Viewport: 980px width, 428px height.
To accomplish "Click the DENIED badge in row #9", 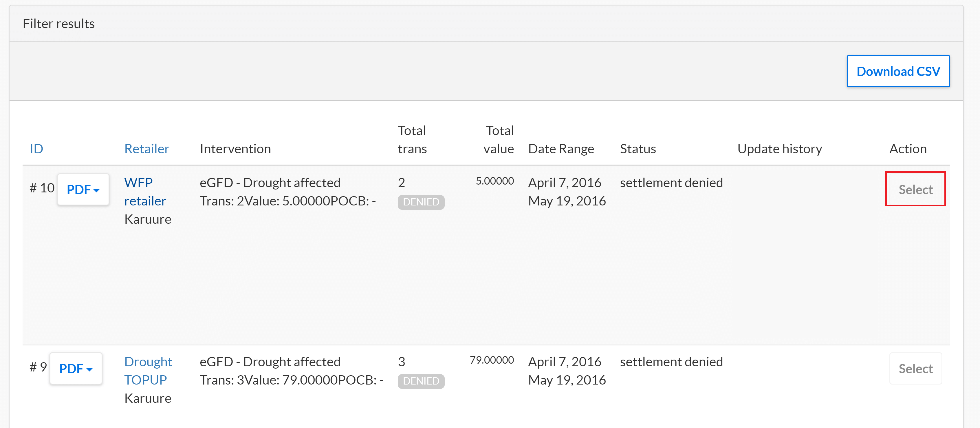I will coord(421,381).
